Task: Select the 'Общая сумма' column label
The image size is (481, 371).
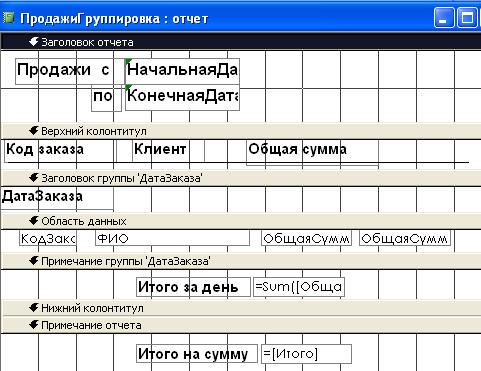Action: pos(312,152)
